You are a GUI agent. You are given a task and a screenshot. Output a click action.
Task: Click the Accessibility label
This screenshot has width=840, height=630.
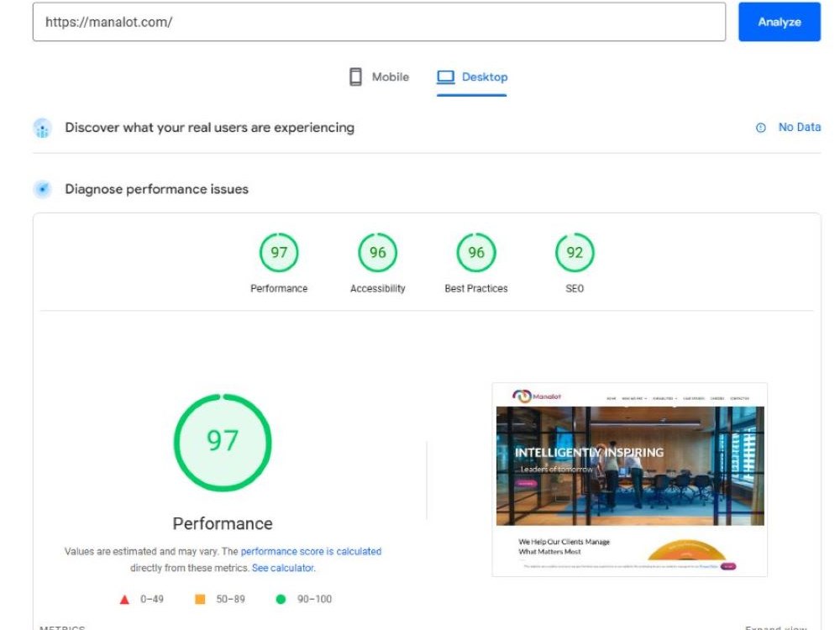[x=377, y=288]
